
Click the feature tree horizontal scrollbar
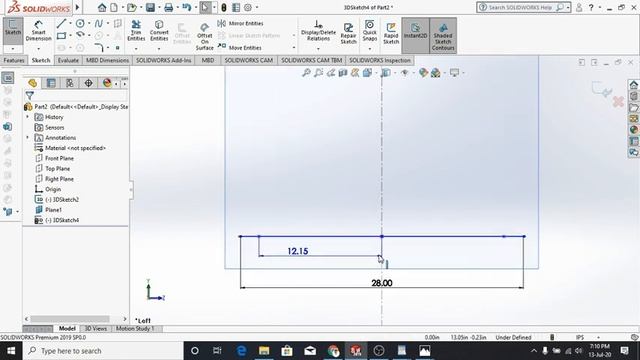70,319
